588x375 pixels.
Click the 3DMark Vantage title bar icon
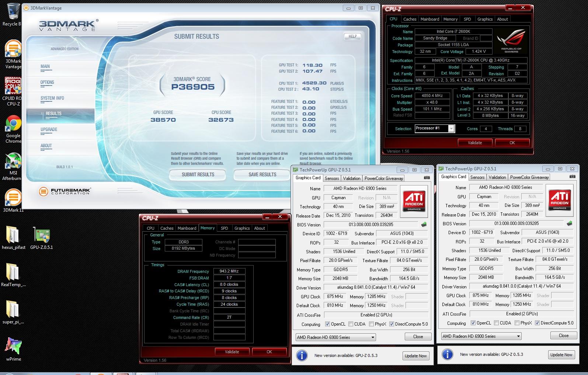tap(26, 8)
